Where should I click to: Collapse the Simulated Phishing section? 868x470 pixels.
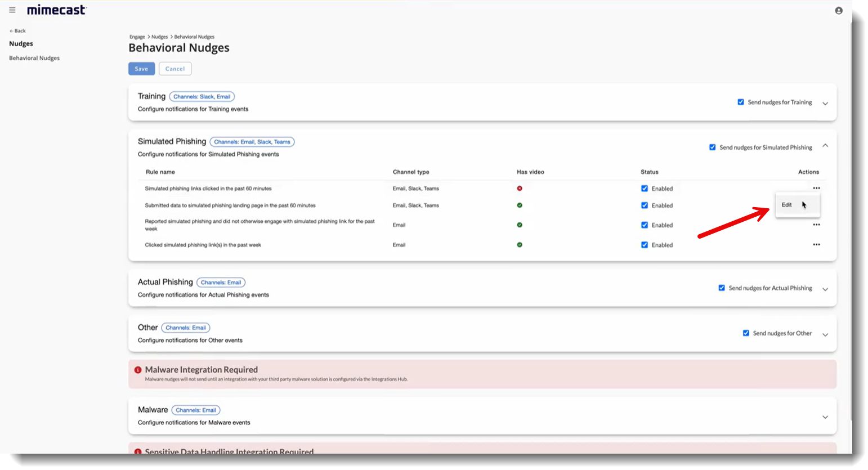pyautogui.click(x=825, y=145)
